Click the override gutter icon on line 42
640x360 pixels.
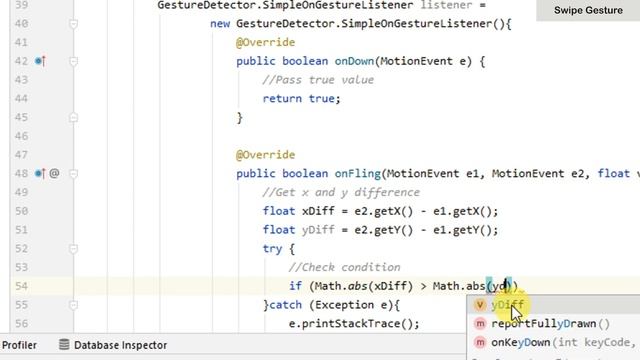(40, 61)
